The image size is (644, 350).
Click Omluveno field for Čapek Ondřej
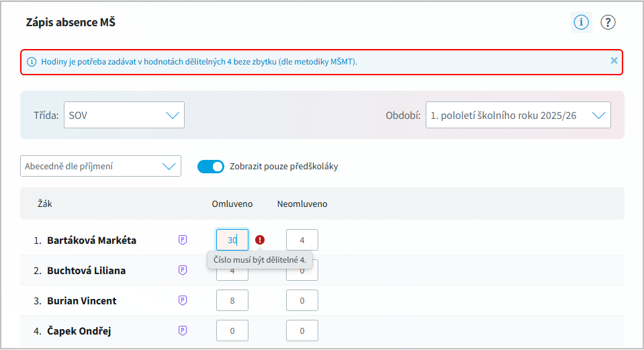pos(232,331)
